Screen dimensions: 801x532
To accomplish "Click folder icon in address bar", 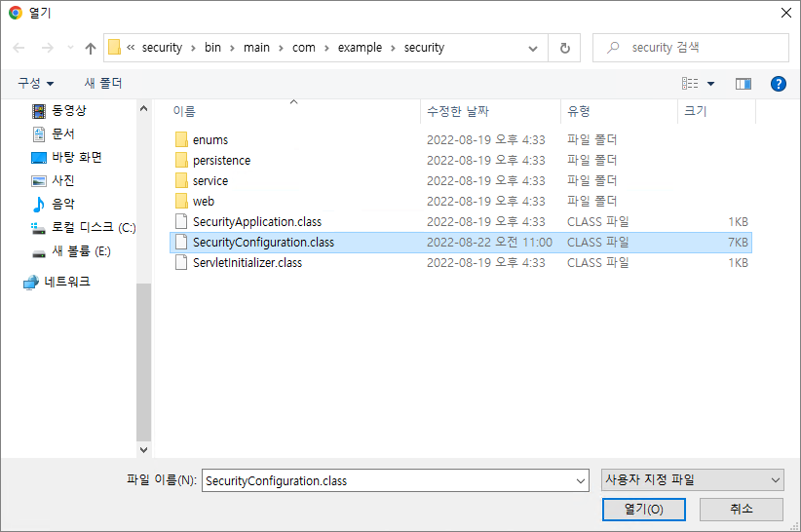I will click(x=115, y=48).
